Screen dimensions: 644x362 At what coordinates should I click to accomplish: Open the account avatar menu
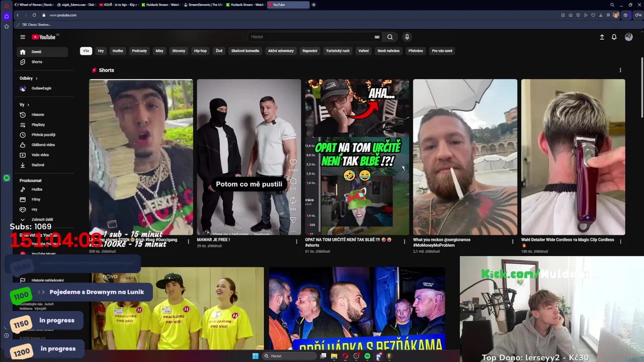(628, 37)
